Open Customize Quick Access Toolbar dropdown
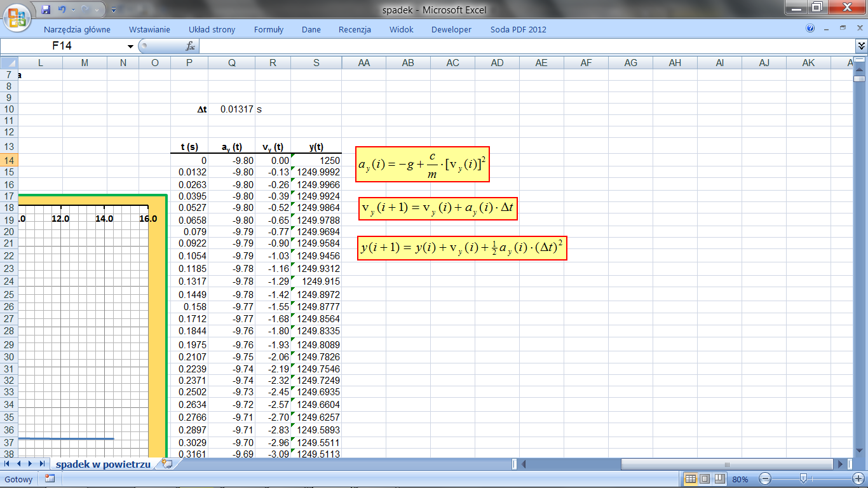868x488 pixels. pyautogui.click(x=113, y=10)
